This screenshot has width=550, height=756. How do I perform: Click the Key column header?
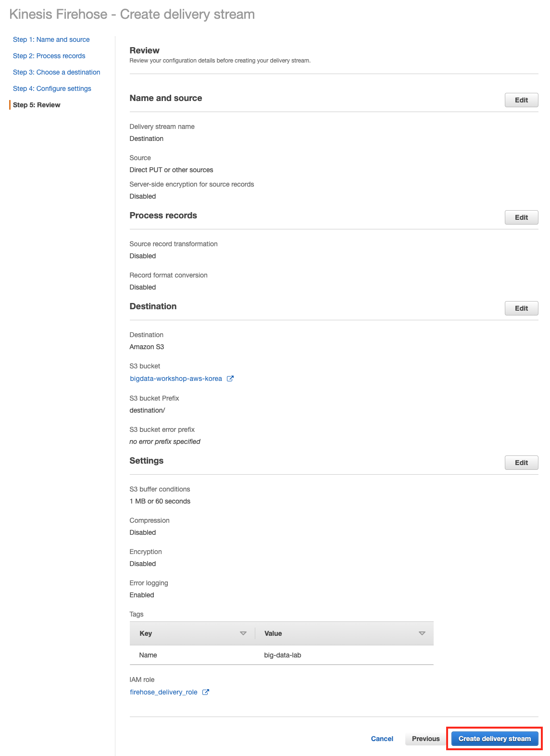click(x=146, y=633)
